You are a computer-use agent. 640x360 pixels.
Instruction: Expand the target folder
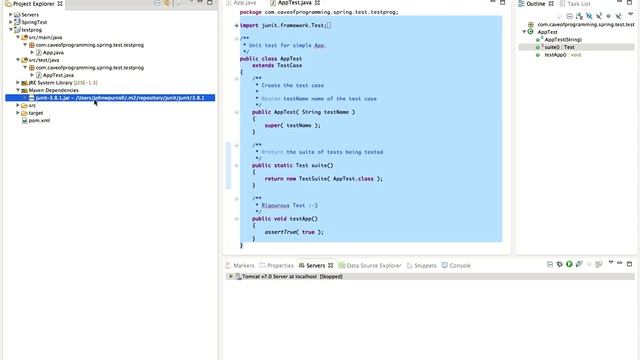point(18,113)
